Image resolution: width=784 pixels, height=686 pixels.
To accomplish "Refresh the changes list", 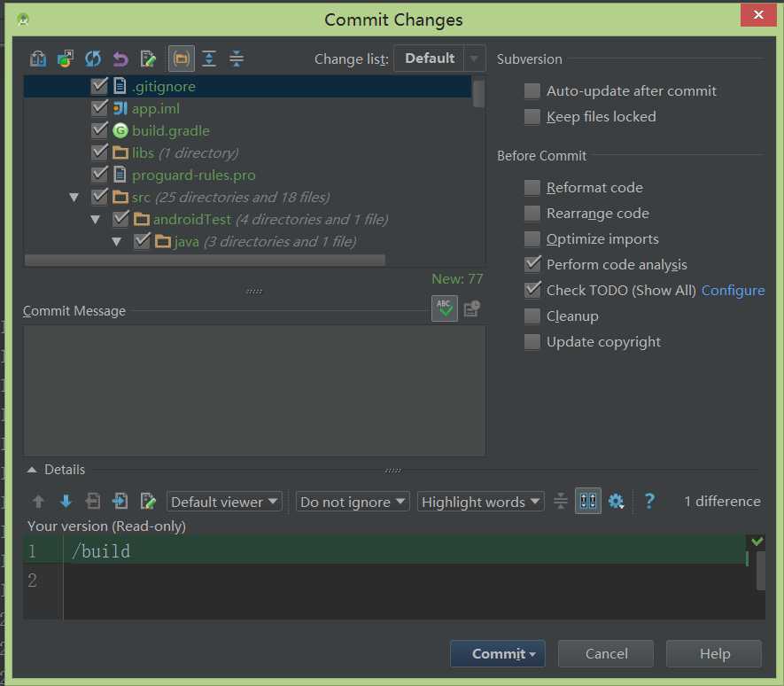I will point(93,58).
